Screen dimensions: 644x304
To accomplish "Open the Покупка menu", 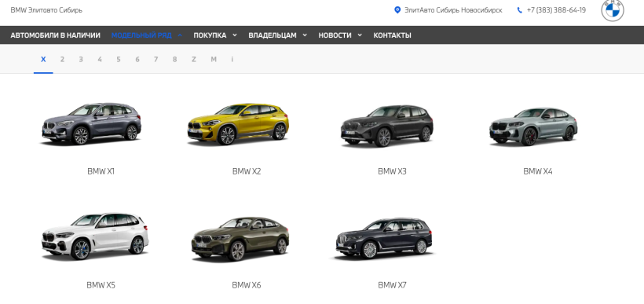I will pos(210,35).
